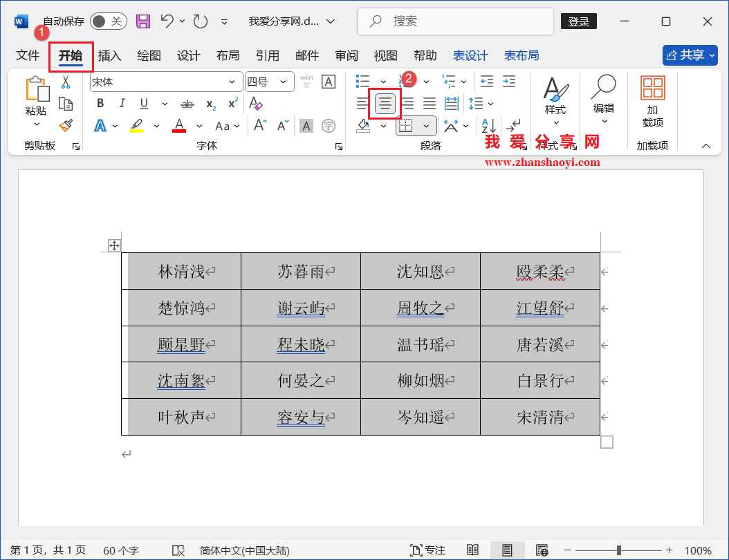Toggle italic formatting
Image resolution: width=729 pixels, height=560 pixels.
click(122, 103)
